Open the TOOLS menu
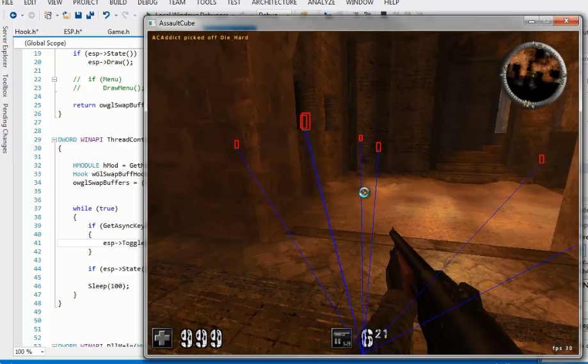The width and height of the screenshot is (588, 364). click(x=207, y=3)
